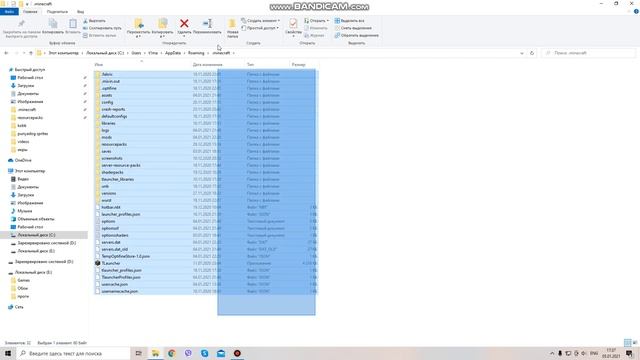The height and width of the screenshot is (360, 640).
Task: Click the Windows taskbar search box
Action: pos(73,353)
